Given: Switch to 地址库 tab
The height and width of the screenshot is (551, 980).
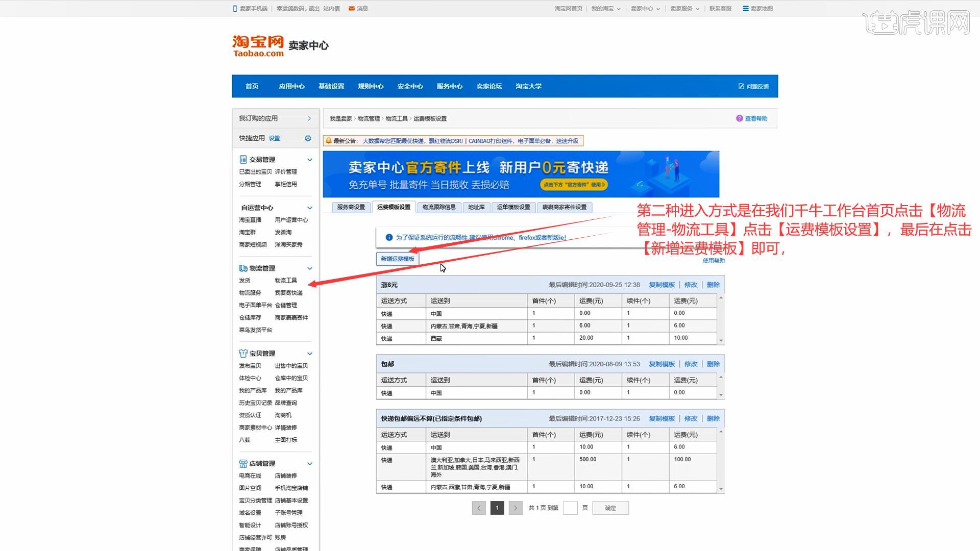Looking at the screenshot, I should point(476,207).
